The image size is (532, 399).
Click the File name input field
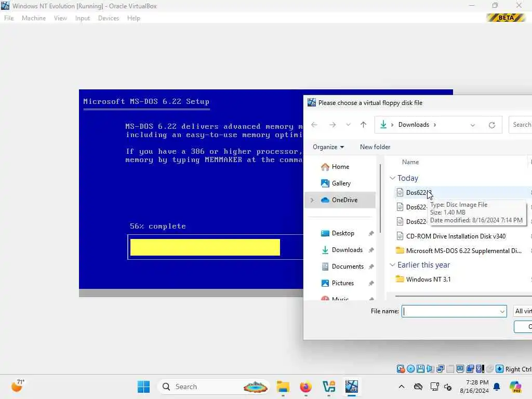[450, 312]
